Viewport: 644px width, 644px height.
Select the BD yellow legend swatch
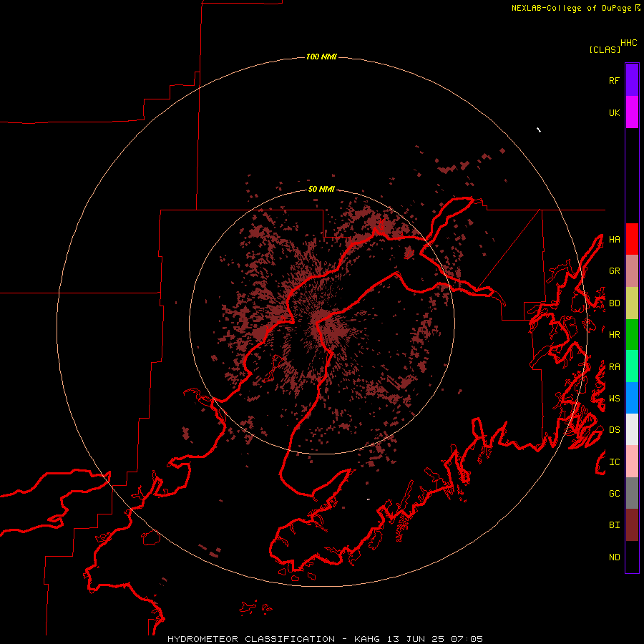[x=632, y=303]
